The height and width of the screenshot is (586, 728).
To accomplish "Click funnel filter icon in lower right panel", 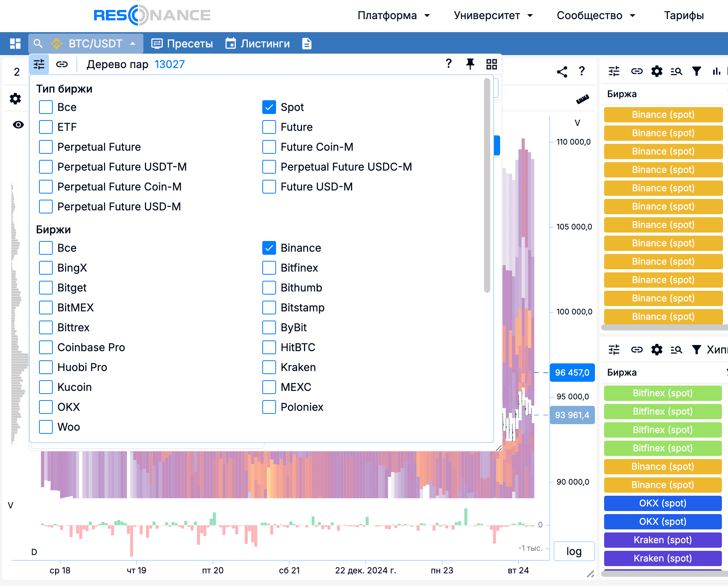I will [697, 350].
